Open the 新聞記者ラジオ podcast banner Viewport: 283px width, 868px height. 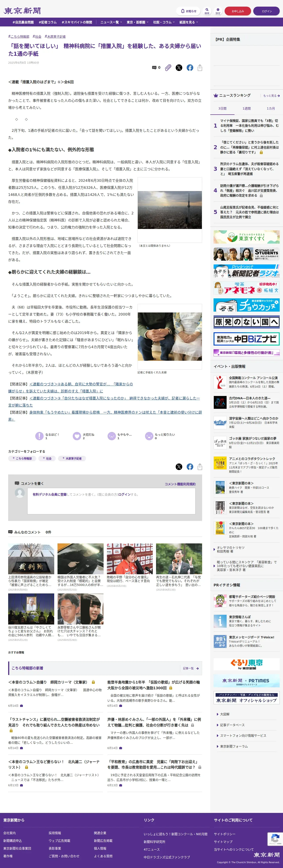(246, 271)
